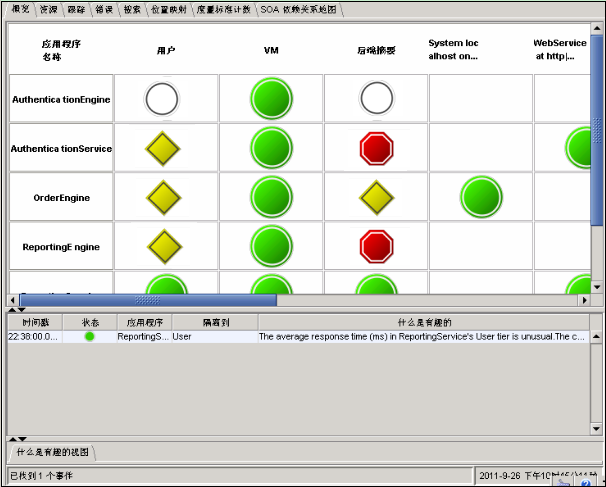Select the OrderEngine application name cell
This screenshot has height=487, width=606.
click(x=61, y=197)
